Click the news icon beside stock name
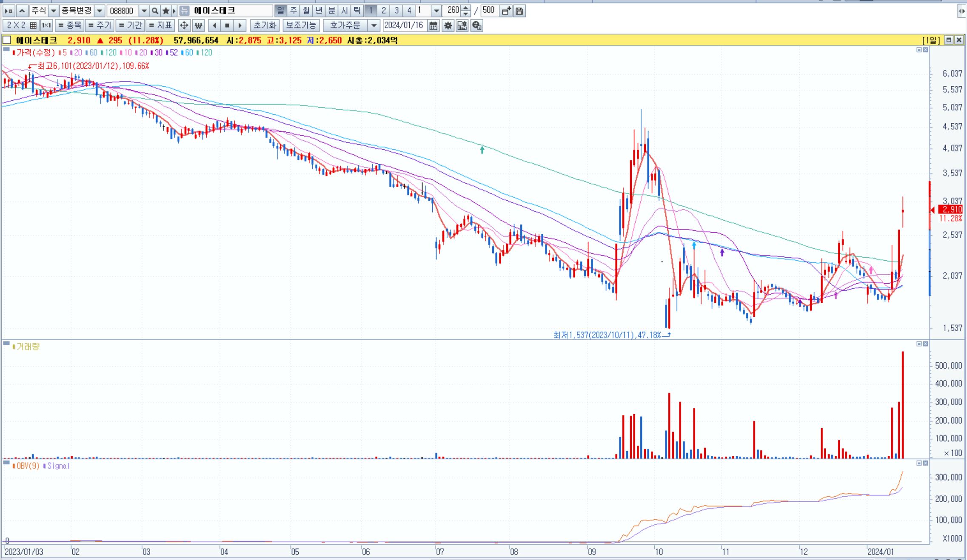This screenshot has width=967, height=560. click(x=184, y=11)
